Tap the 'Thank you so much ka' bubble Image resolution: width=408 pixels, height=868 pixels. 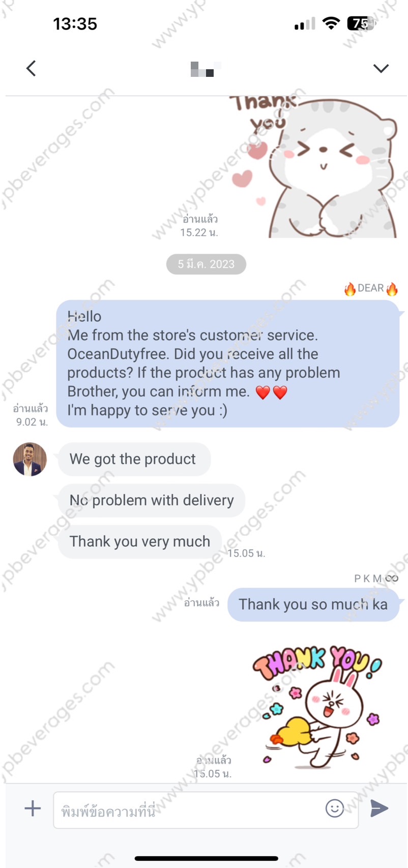point(313,604)
